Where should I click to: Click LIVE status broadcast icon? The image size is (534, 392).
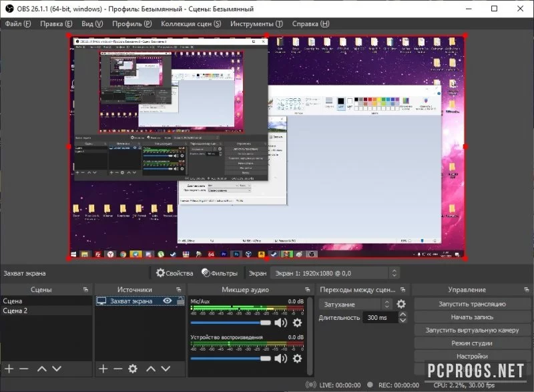[x=310, y=385]
